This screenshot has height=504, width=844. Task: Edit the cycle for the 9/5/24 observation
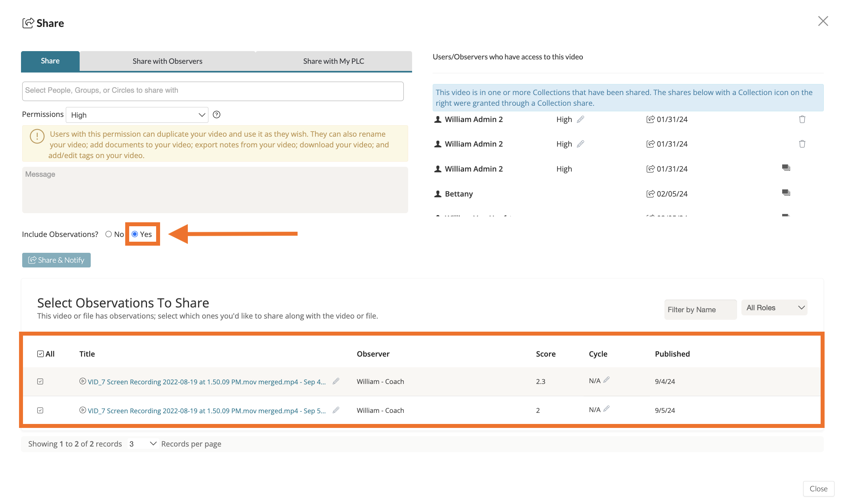(x=606, y=409)
